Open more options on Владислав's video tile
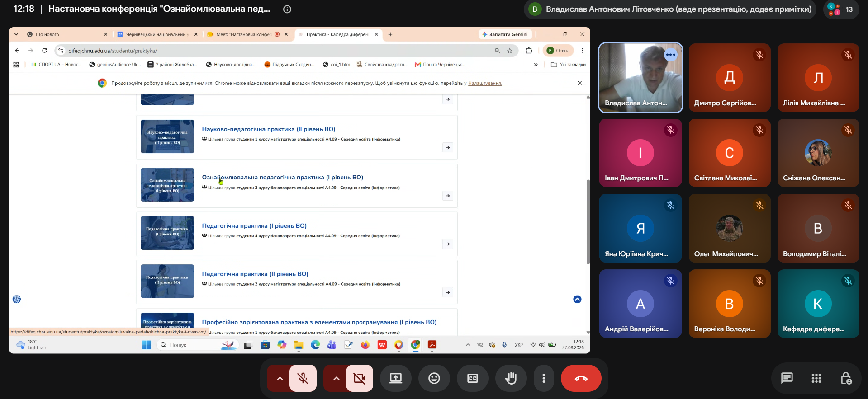This screenshot has width=868, height=399. coord(671,55)
